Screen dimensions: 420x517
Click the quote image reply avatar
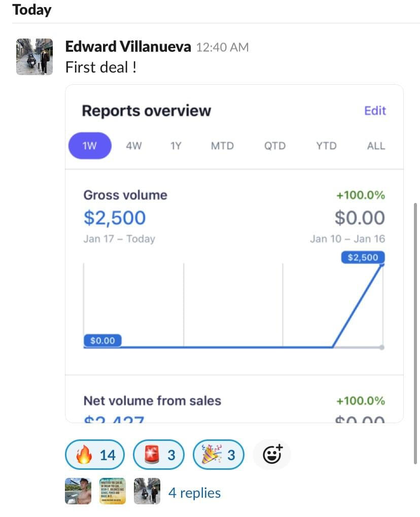click(x=112, y=491)
